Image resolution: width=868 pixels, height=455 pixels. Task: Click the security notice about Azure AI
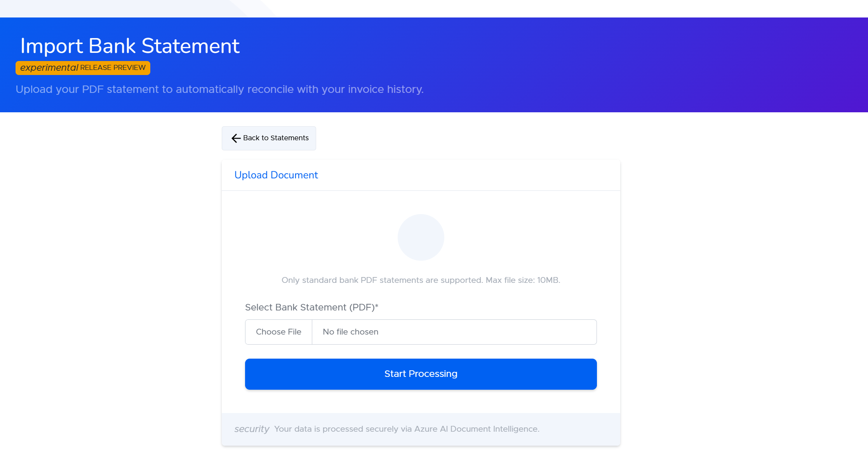406,429
